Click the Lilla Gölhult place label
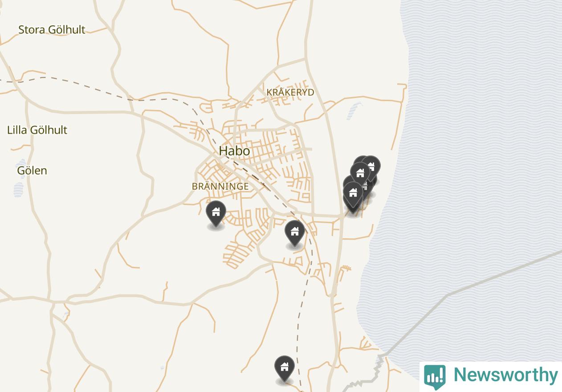Viewport: 562px width, 392px height. [37, 130]
